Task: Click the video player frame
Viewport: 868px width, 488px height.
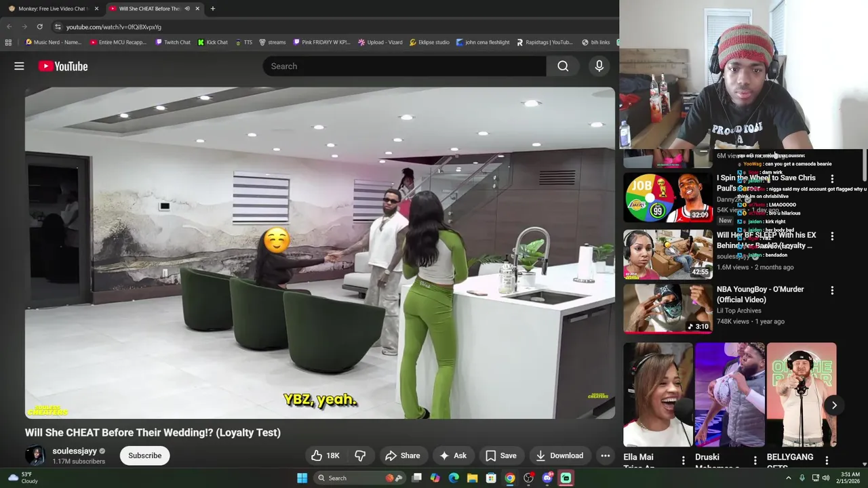Action: pyautogui.click(x=320, y=253)
